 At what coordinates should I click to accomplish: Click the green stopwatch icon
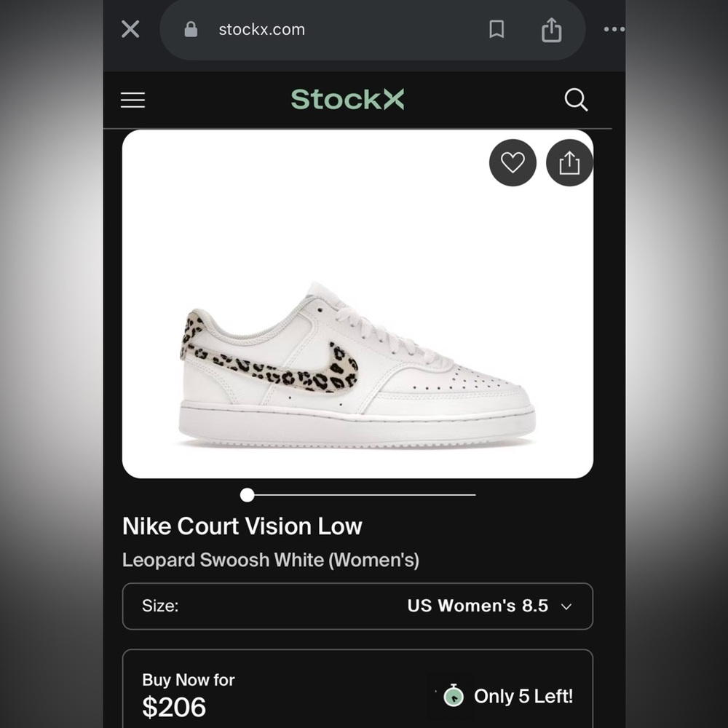[454, 695]
